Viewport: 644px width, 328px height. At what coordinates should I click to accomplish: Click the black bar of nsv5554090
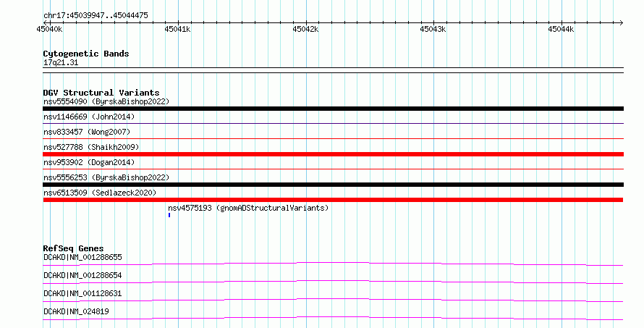click(x=333, y=109)
